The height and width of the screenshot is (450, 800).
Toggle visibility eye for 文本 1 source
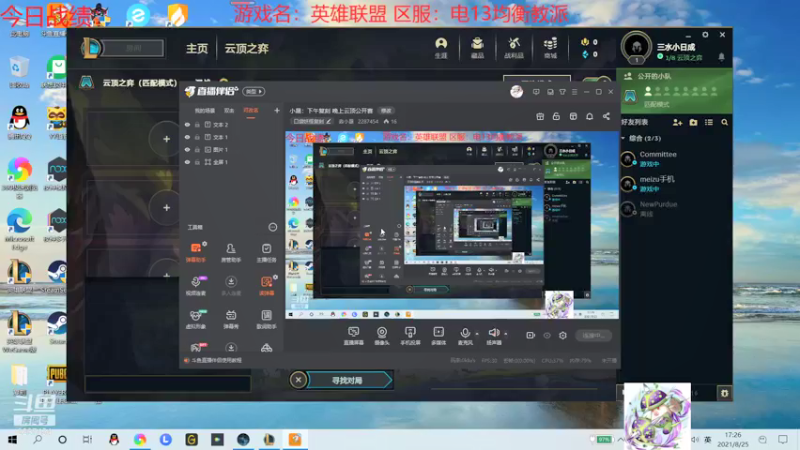pyautogui.click(x=187, y=137)
